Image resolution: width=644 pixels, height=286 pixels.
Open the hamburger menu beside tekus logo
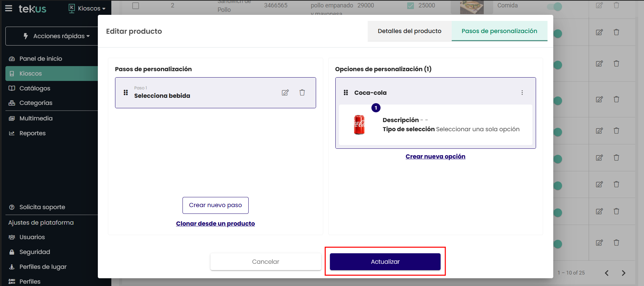pyautogui.click(x=9, y=8)
